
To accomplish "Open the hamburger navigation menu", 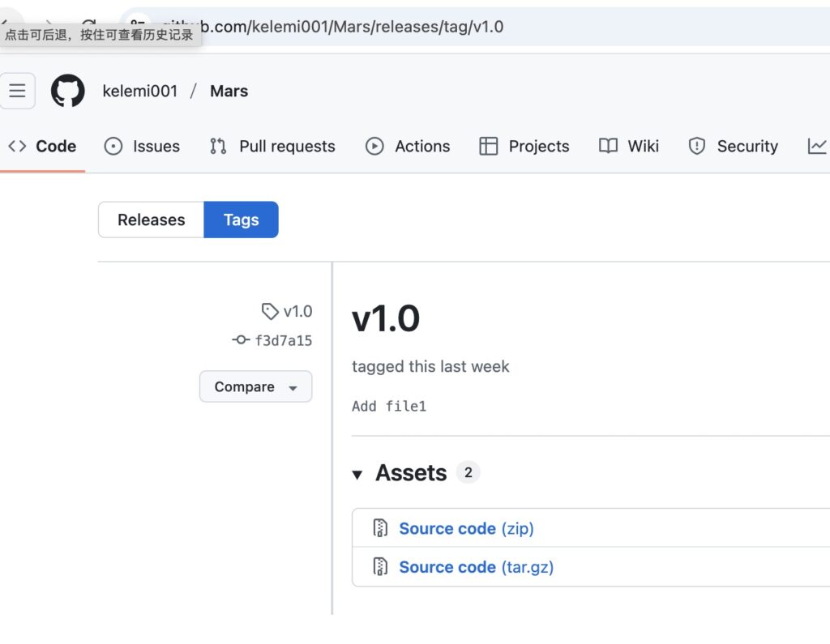I will pos(17,91).
